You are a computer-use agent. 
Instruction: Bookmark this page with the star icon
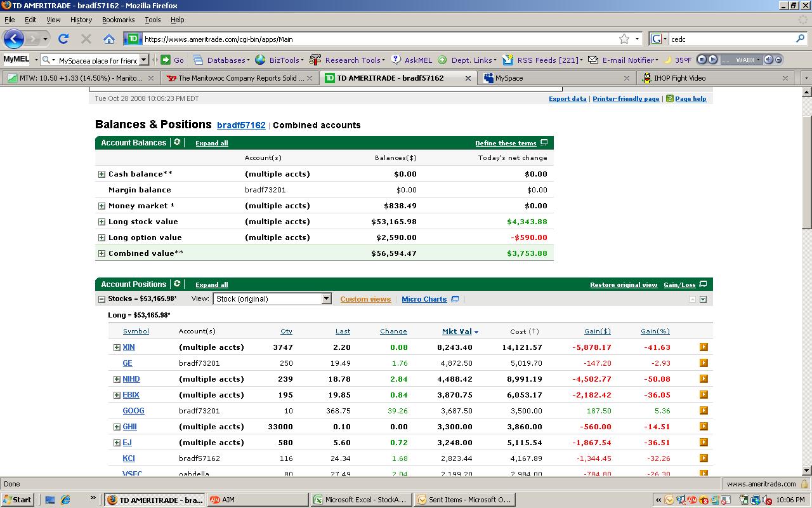click(624, 39)
